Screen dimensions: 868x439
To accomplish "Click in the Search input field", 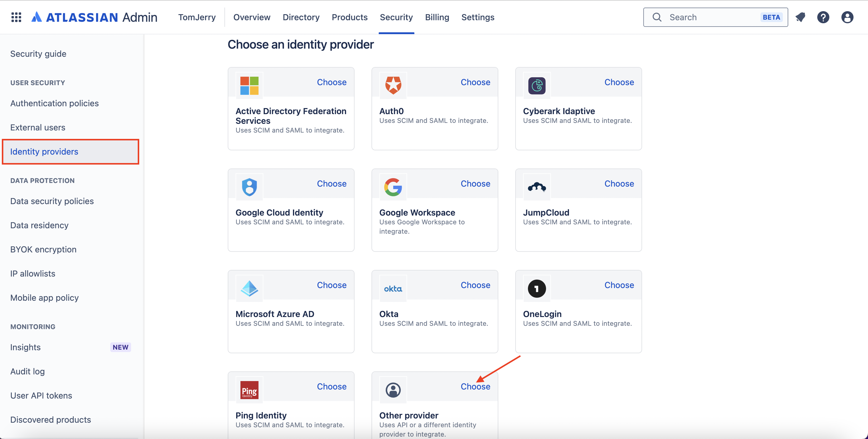I will tap(715, 17).
